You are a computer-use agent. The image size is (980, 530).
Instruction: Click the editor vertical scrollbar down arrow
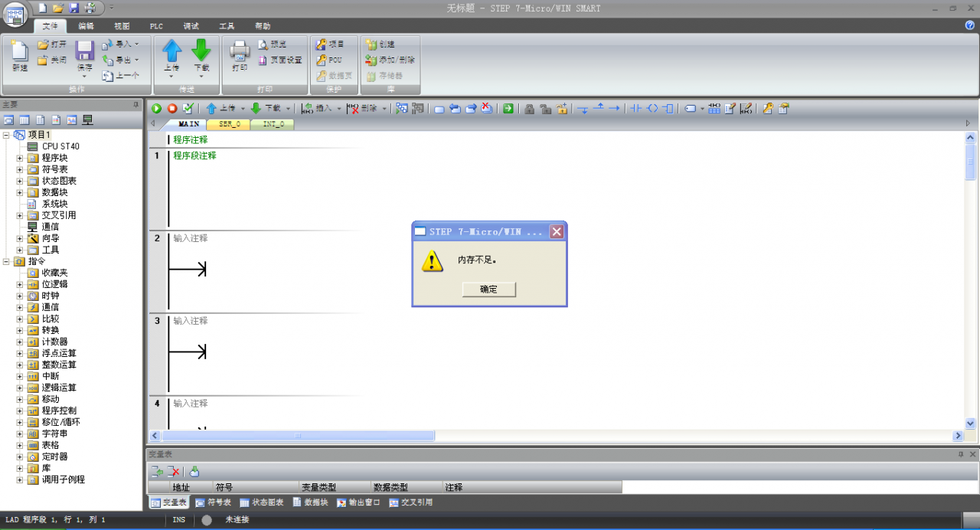point(971,423)
